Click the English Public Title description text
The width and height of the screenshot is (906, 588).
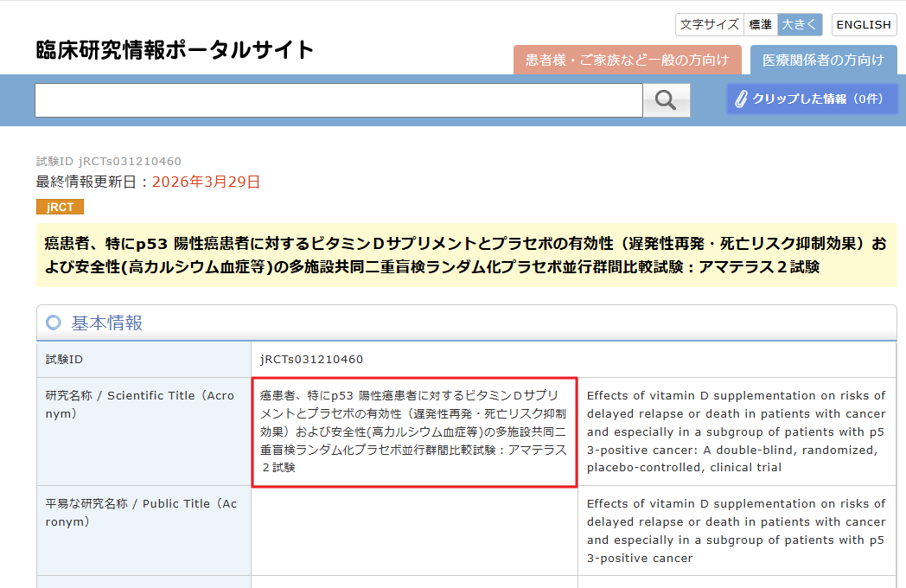(736, 530)
